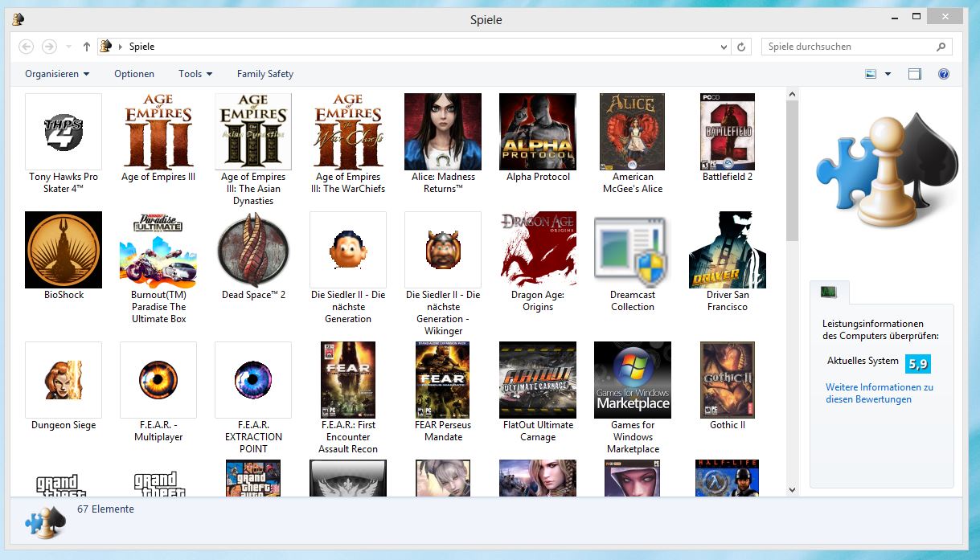The height and width of the screenshot is (560, 980).
Task: Select the performance information tab
Action: 829,292
